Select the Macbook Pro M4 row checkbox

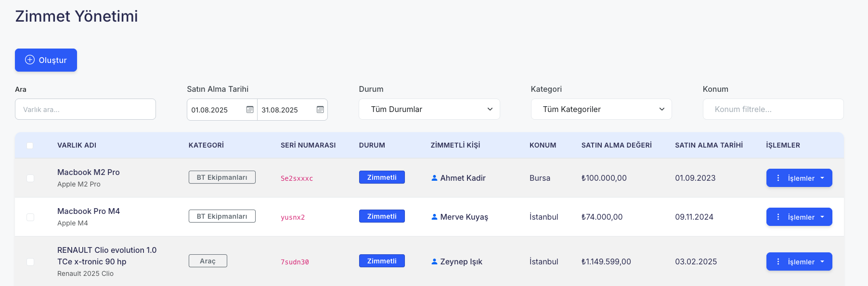click(30, 217)
